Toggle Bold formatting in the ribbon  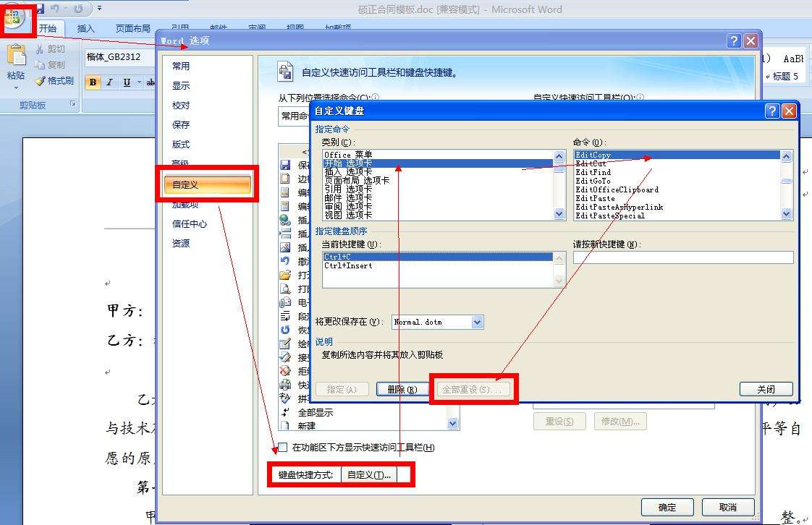coord(93,82)
